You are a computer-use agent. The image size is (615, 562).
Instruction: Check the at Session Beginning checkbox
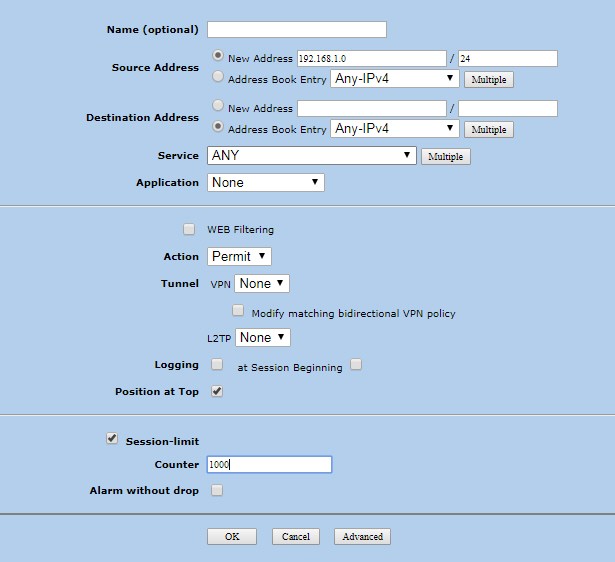click(356, 364)
